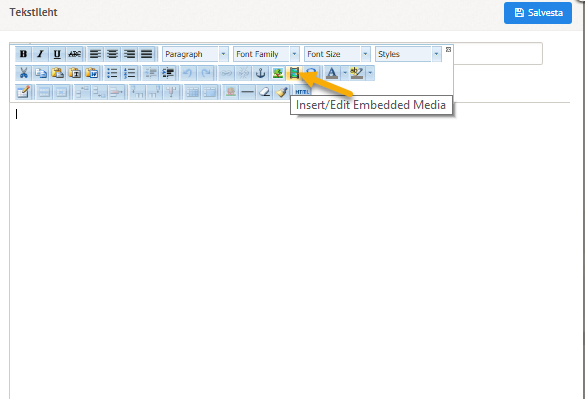Clean up messy code with brush

[282, 92]
